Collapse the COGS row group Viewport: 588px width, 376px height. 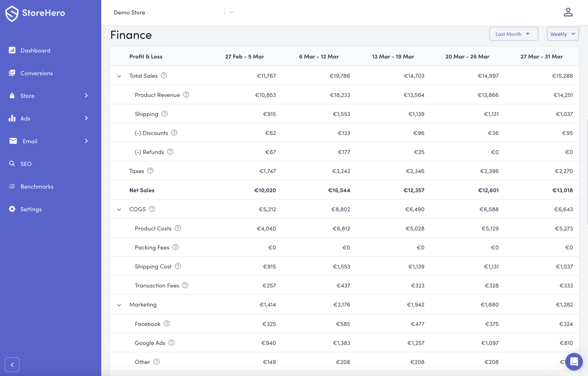click(x=119, y=209)
